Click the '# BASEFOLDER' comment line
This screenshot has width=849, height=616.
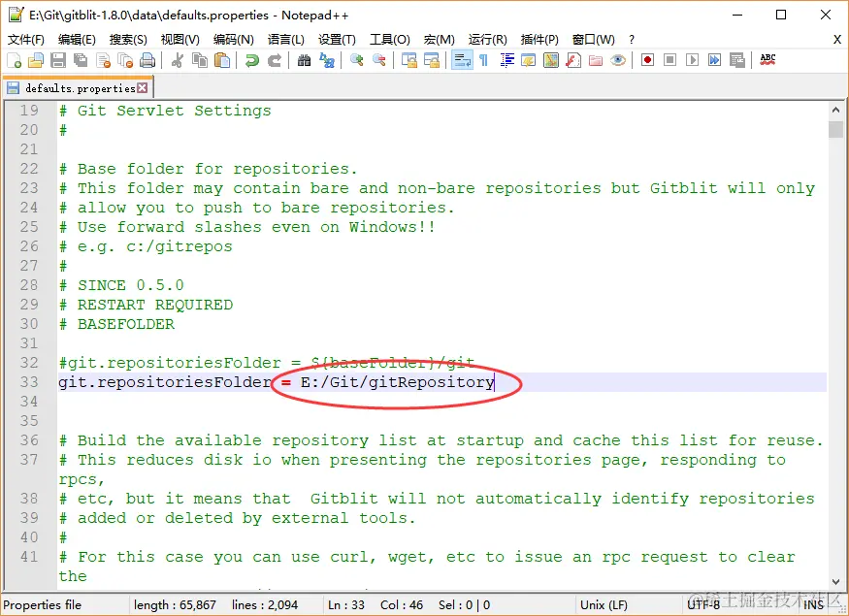[x=117, y=324]
